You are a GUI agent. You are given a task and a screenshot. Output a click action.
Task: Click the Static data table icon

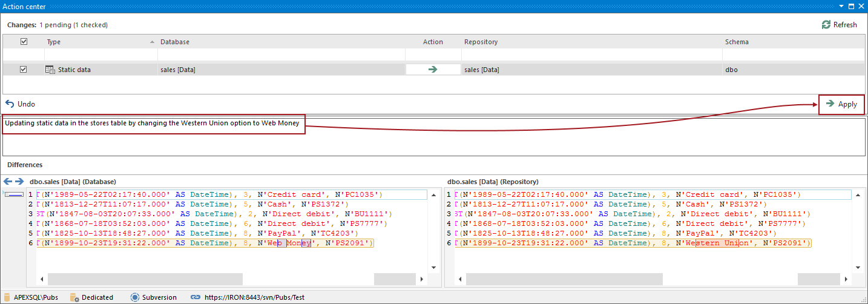[x=50, y=70]
